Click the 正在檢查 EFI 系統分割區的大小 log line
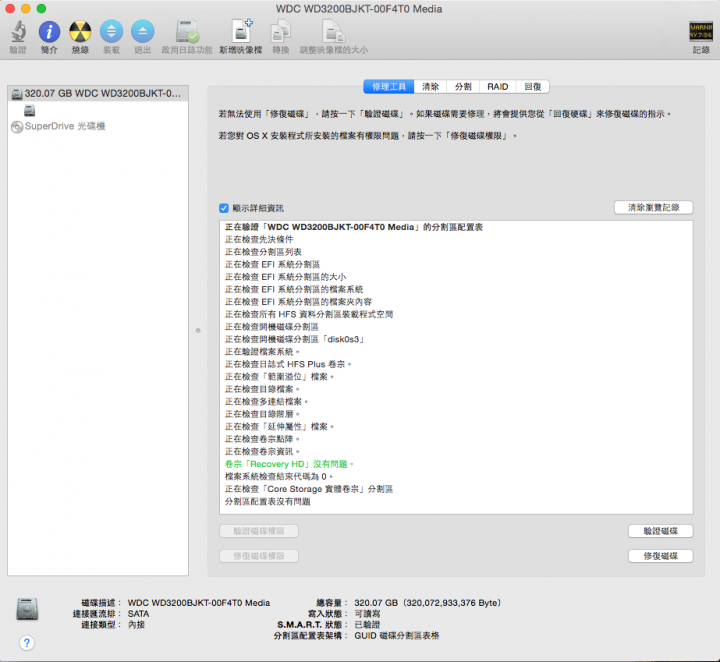Screen dimensions: 720x662 point(285,277)
